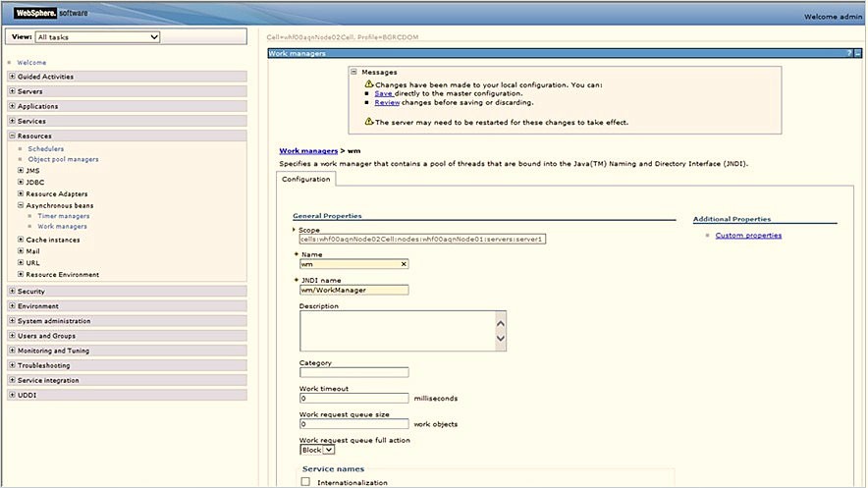
Task: Collapse Asynchronous beans node
Action: point(21,205)
